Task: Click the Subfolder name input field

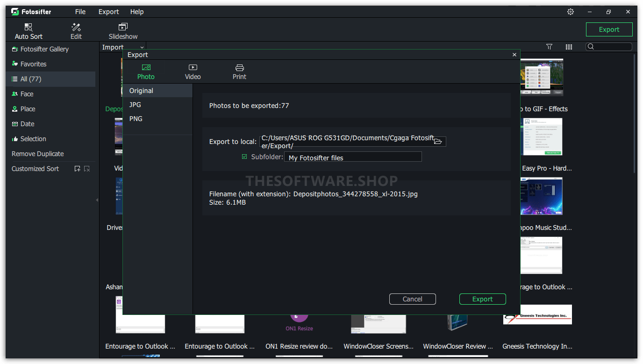Action: pyautogui.click(x=353, y=157)
